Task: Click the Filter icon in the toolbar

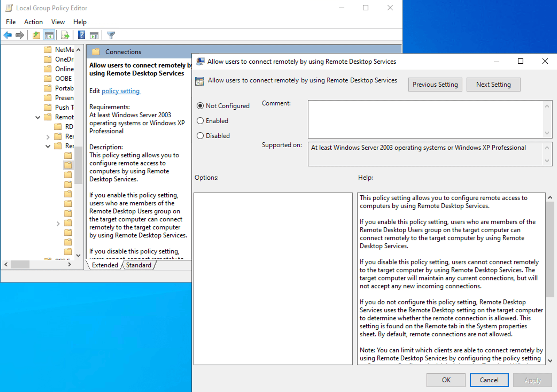Action: pos(111,35)
